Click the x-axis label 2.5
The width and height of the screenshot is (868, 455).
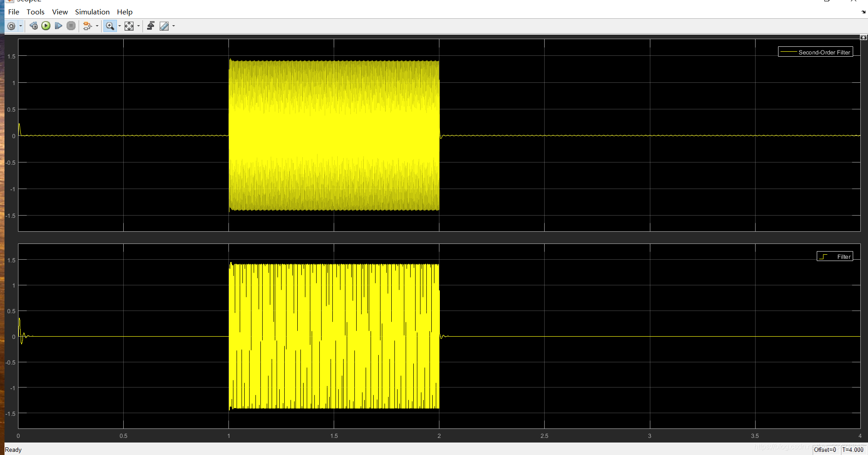click(544, 436)
